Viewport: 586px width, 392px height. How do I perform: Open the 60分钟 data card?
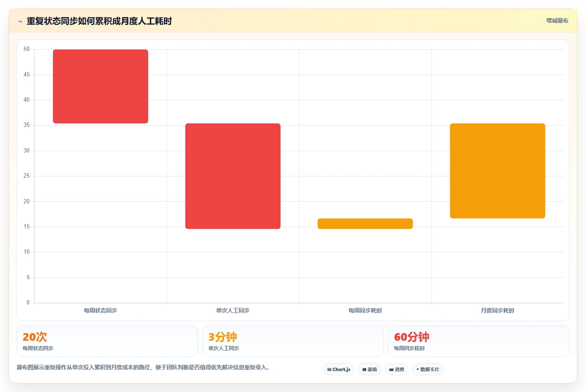pos(478,341)
